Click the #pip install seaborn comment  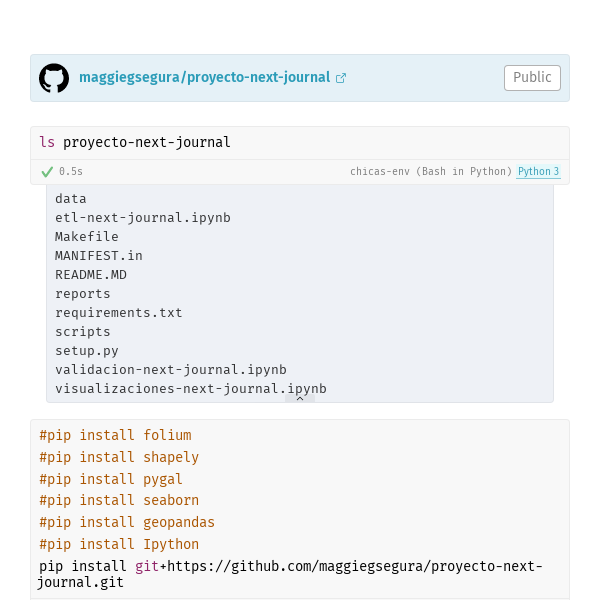coord(119,501)
